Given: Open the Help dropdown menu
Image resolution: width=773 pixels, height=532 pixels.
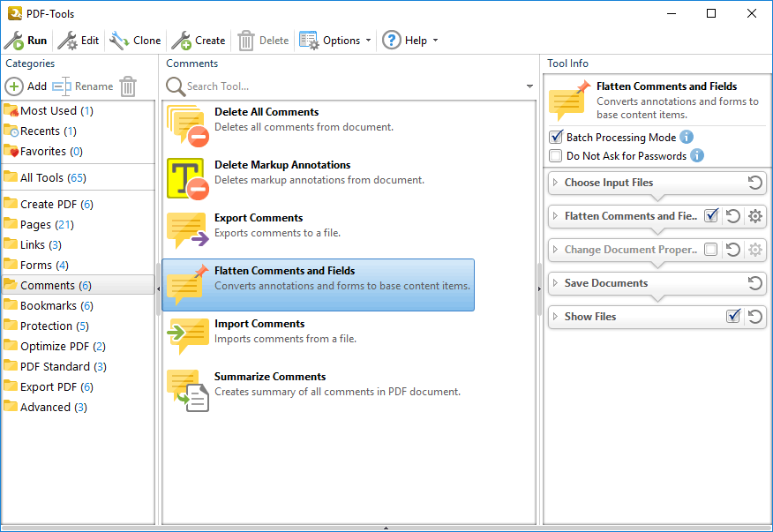Looking at the screenshot, I should click(x=409, y=41).
